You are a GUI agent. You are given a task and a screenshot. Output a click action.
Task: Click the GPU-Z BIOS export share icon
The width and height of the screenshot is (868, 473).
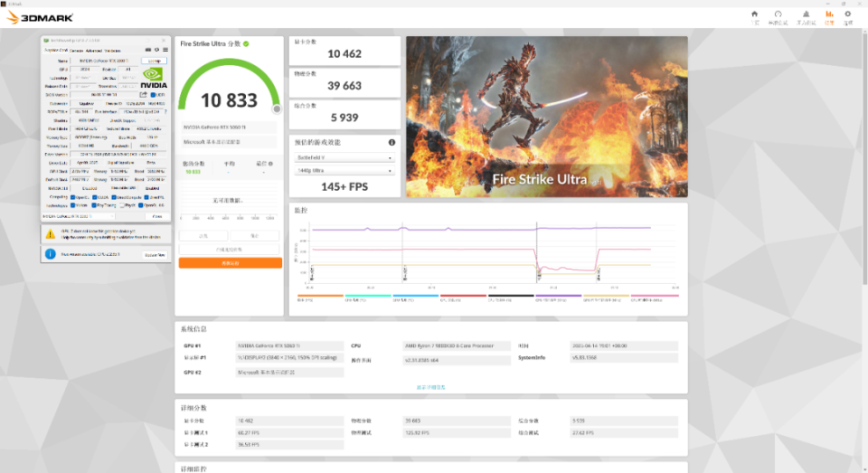[144, 95]
